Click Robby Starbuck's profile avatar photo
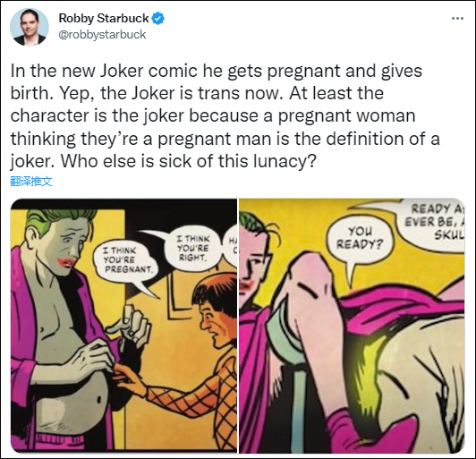The width and height of the screenshot is (476, 459). click(x=30, y=27)
